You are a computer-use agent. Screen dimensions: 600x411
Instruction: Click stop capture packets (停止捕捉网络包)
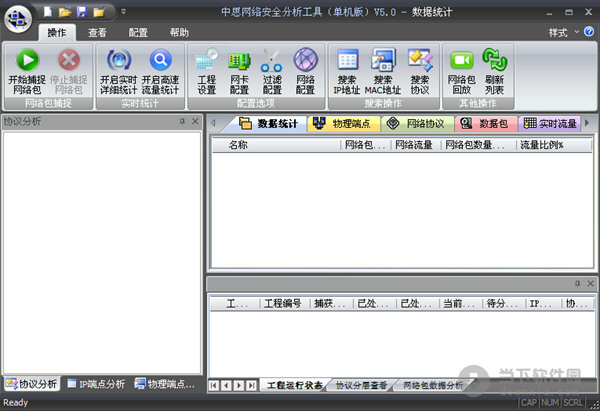pos(69,71)
